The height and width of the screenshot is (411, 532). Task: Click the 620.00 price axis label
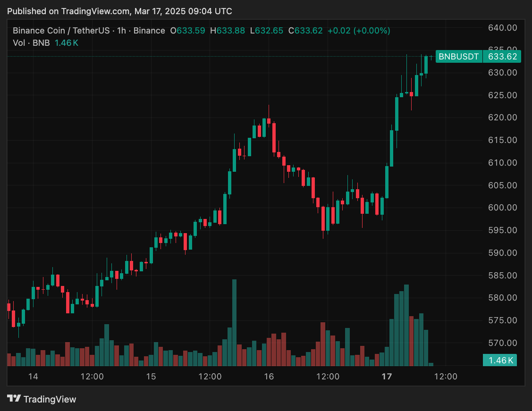(502, 117)
